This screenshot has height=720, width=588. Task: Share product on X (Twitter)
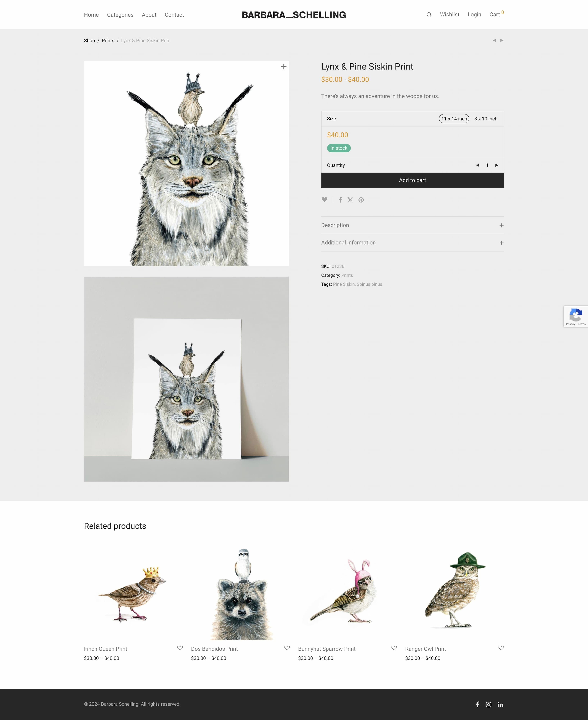350,200
